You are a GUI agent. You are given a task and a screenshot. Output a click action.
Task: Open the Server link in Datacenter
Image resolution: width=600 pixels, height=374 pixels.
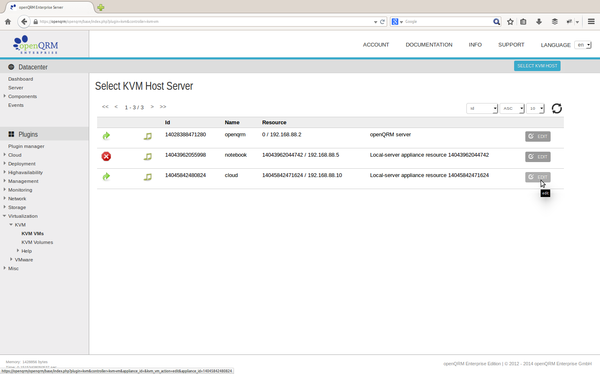(16, 88)
